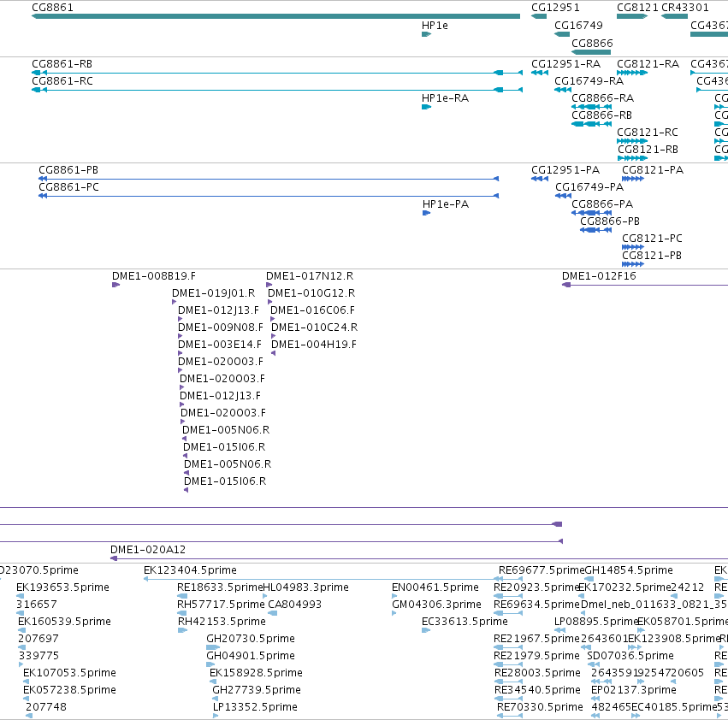Select the CG8121-PC protein label
The image size is (728, 720).
coord(653,239)
